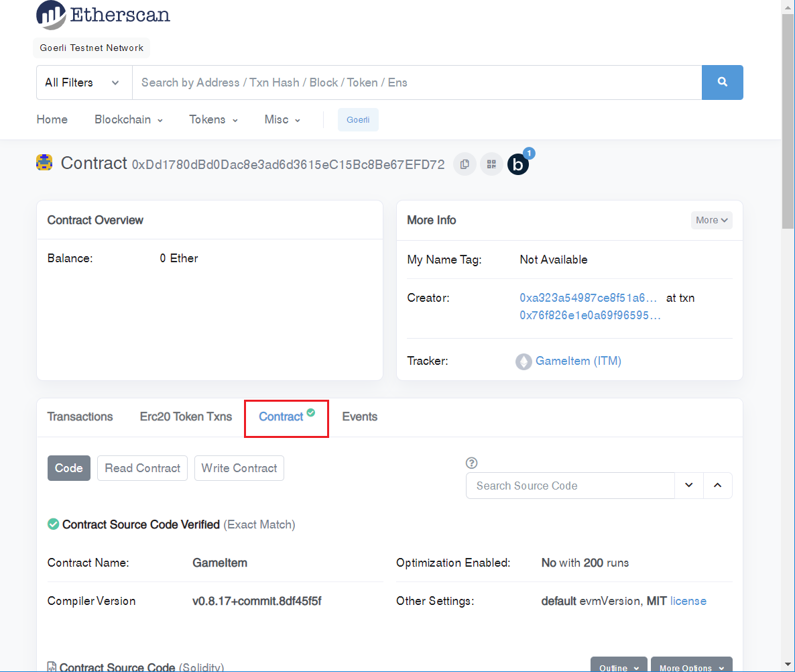The image size is (795, 672).
Task: Switch to the Events tab
Action: click(x=359, y=416)
